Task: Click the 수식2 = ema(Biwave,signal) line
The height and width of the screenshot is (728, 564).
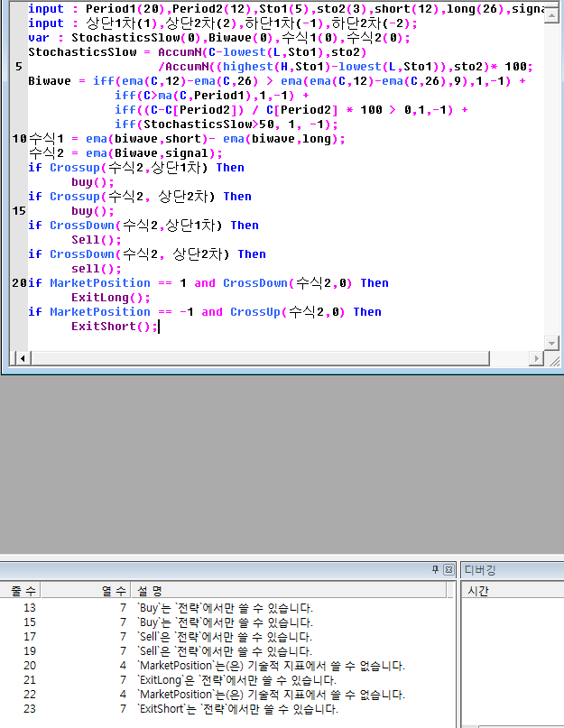Action: pyautogui.click(x=125, y=152)
